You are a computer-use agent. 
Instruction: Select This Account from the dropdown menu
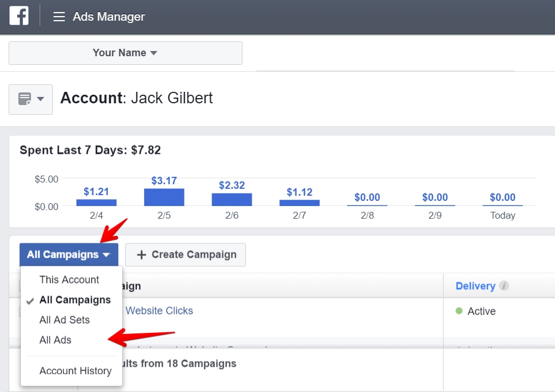tap(70, 280)
